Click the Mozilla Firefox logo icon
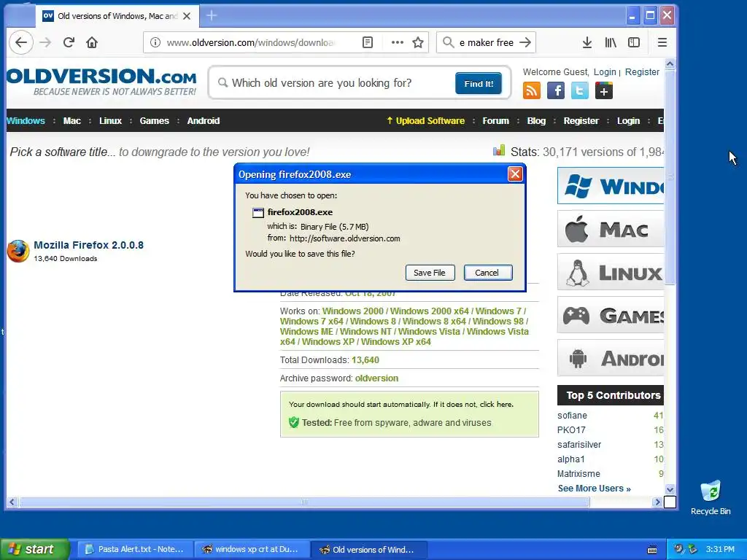 pyautogui.click(x=18, y=251)
